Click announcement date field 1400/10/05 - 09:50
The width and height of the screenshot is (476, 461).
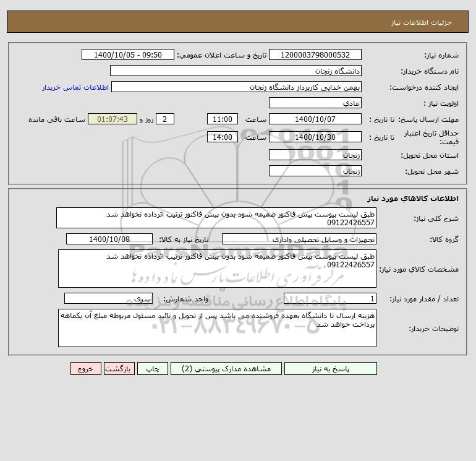[x=128, y=54]
